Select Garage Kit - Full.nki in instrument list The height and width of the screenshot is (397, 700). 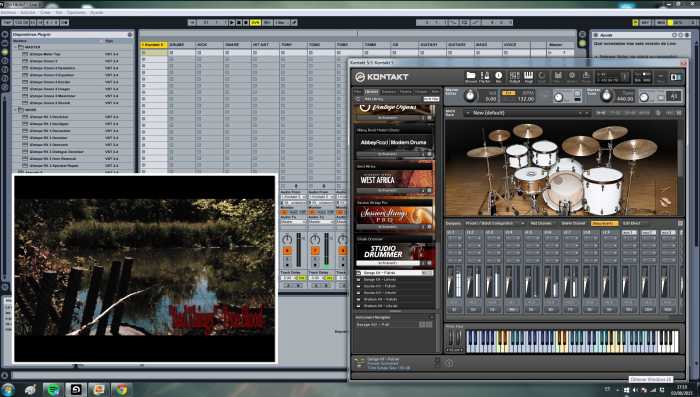[x=395, y=273]
